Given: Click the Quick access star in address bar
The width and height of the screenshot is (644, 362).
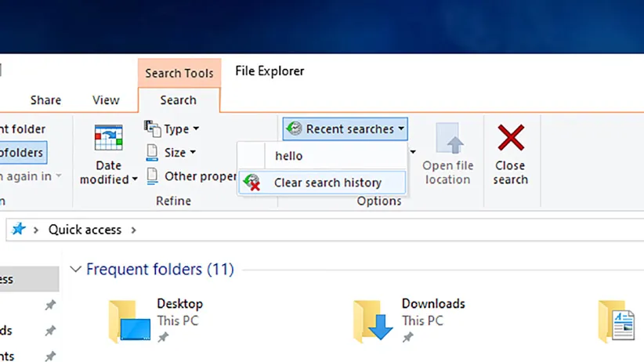Looking at the screenshot, I should [19, 230].
